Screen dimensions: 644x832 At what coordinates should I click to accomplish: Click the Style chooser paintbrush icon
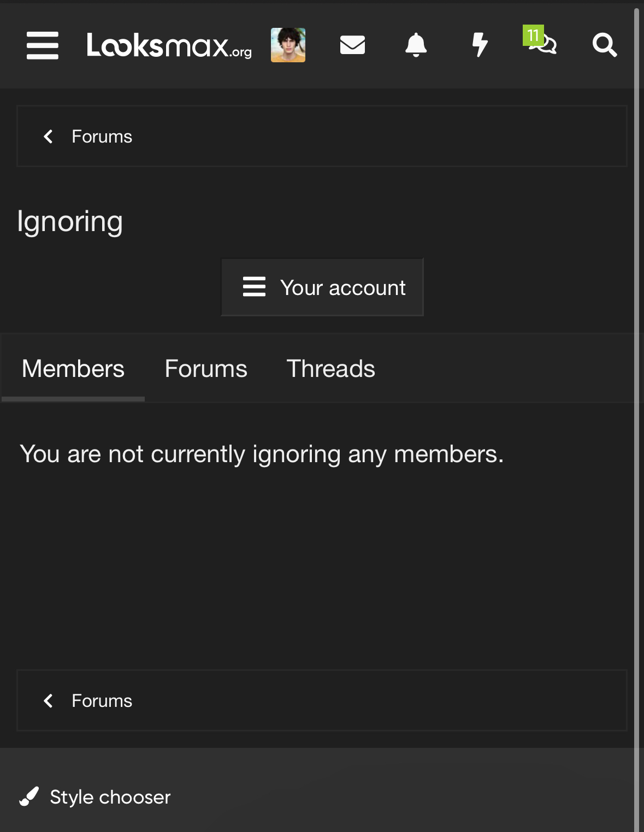(x=29, y=796)
